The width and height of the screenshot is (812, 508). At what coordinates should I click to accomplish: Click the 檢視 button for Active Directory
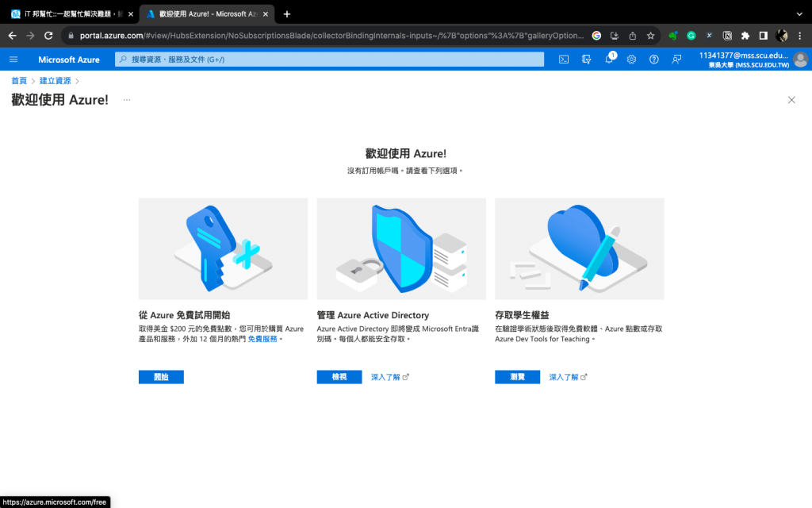coord(339,377)
